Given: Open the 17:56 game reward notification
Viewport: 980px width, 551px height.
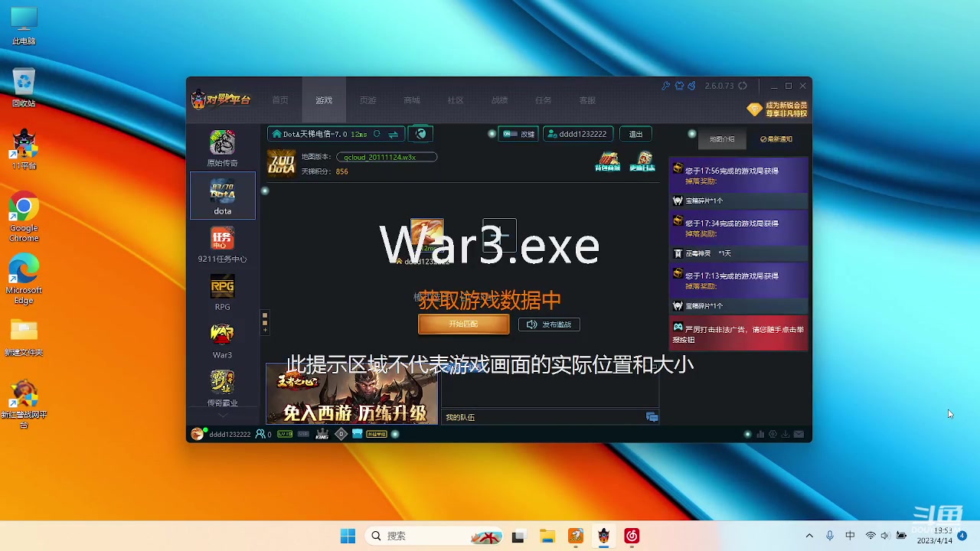Looking at the screenshot, I should (739, 175).
